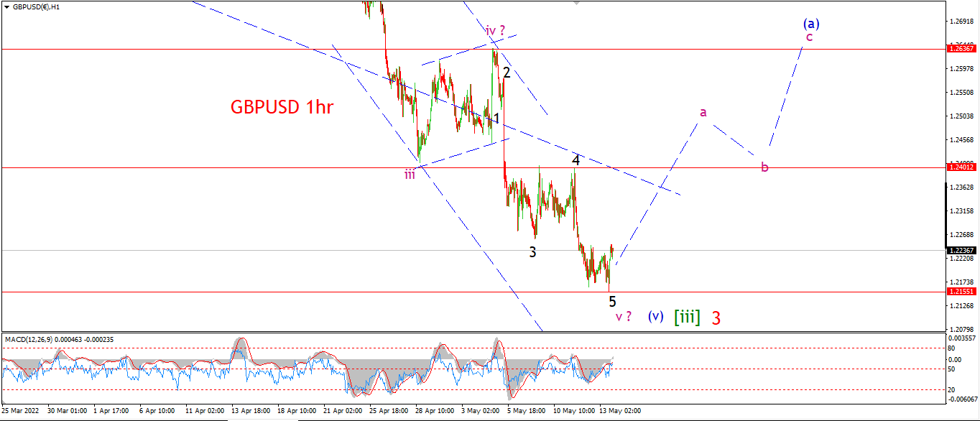Click the magenta 'b' projection label

coord(765,167)
